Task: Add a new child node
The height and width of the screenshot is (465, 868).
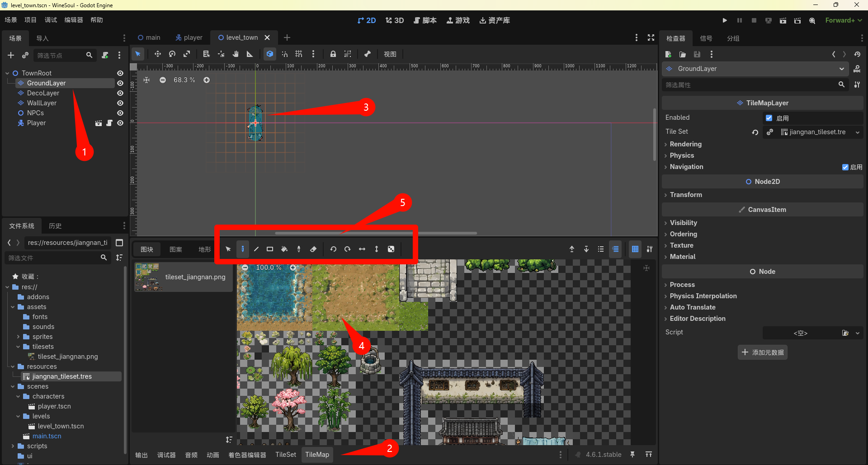Action: [x=11, y=55]
